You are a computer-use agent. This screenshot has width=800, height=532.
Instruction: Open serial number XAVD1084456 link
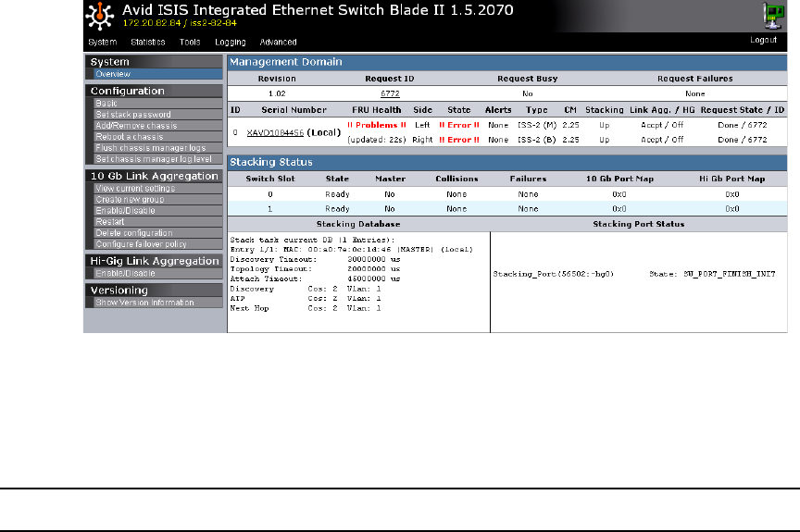(275, 132)
